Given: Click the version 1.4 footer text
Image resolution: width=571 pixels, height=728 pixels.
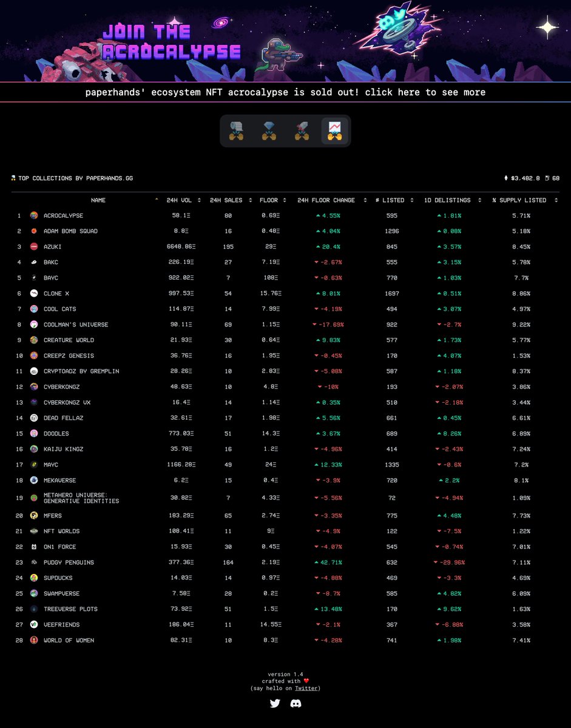Looking at the screenshot, I should pos(285,674).
